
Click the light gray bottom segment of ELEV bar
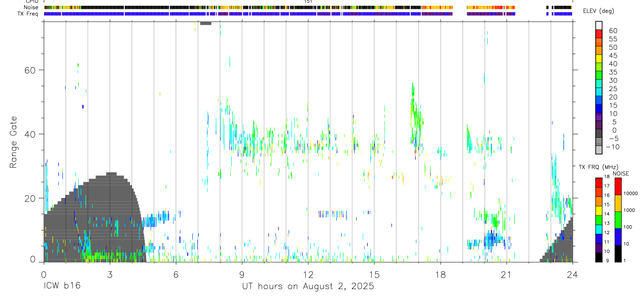coord(599,150)
